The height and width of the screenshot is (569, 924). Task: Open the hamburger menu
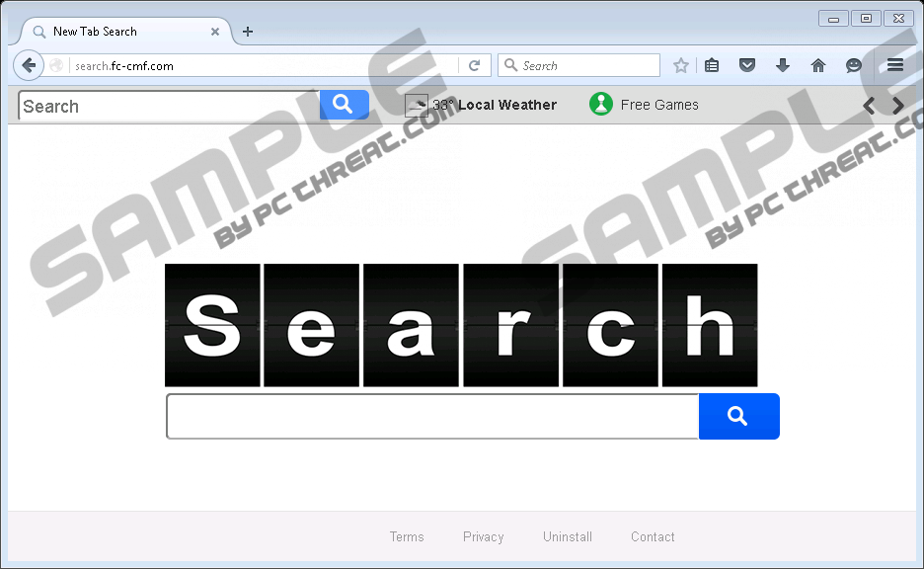[x=895, y=65]
